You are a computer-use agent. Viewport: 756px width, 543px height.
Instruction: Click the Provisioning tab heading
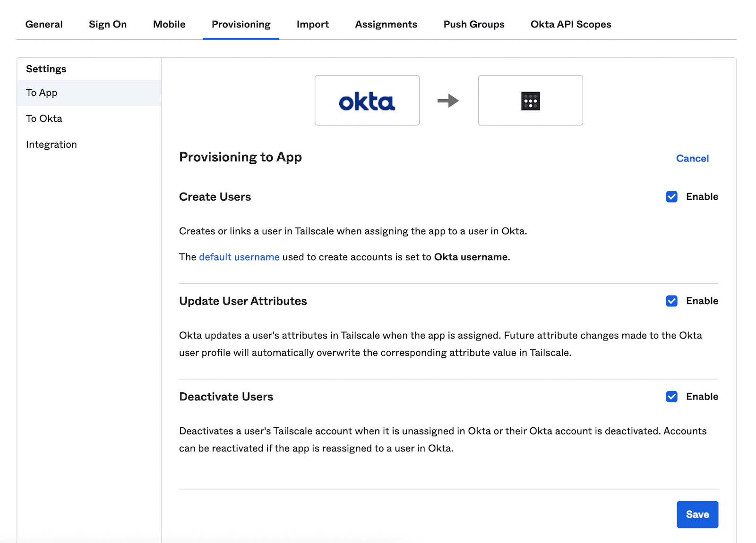tap(241, 24)
